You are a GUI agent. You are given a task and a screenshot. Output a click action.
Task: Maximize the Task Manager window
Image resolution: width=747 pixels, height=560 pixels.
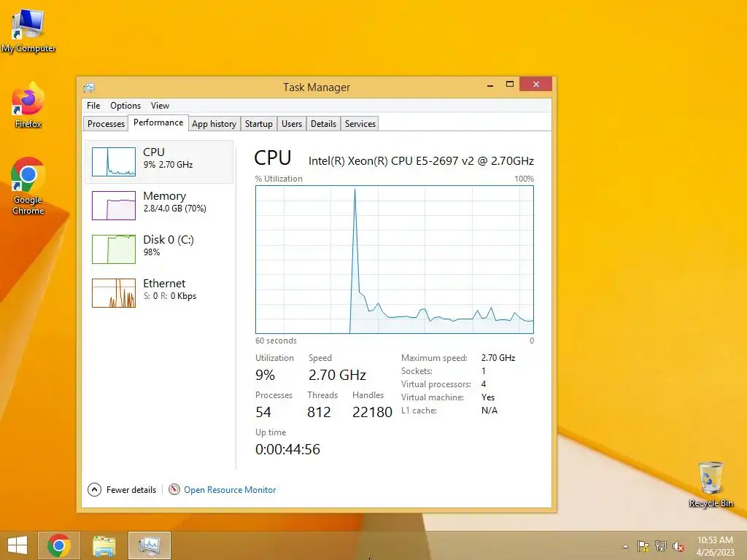click(510, 85)
